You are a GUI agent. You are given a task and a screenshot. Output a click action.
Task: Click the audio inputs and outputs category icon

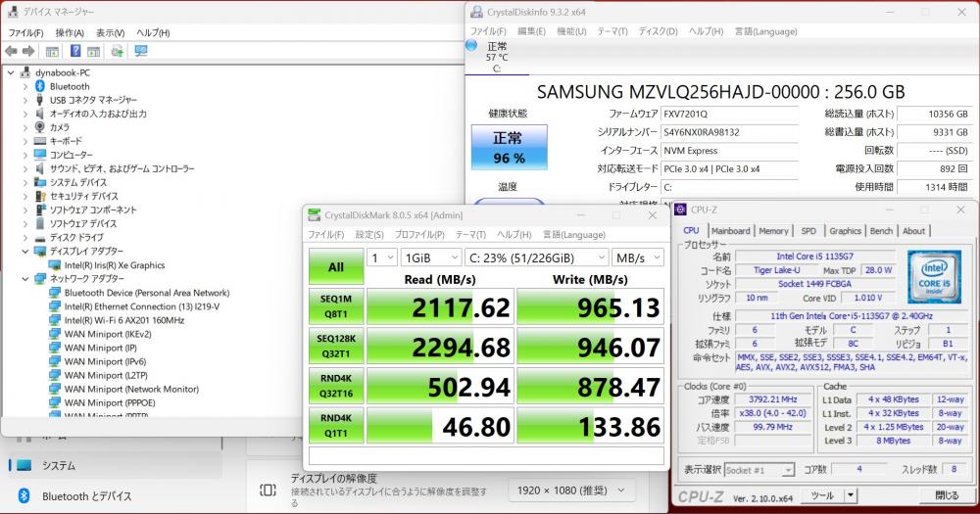click(40, 113)
